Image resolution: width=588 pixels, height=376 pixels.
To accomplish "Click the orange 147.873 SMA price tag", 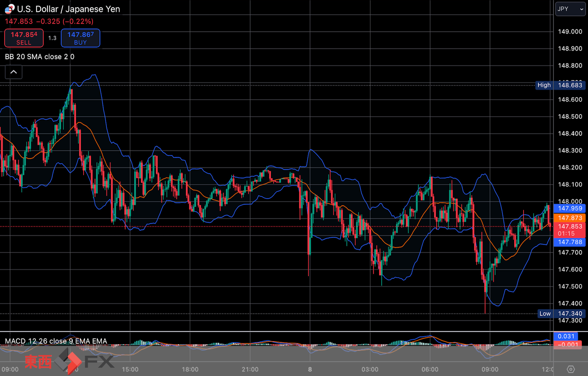I will [570, 218].
